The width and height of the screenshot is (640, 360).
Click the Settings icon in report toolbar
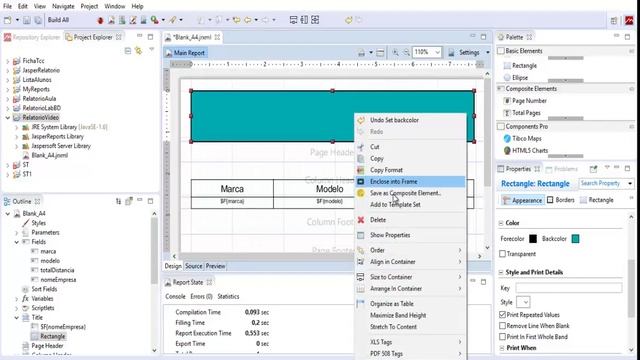click(451, 53)
